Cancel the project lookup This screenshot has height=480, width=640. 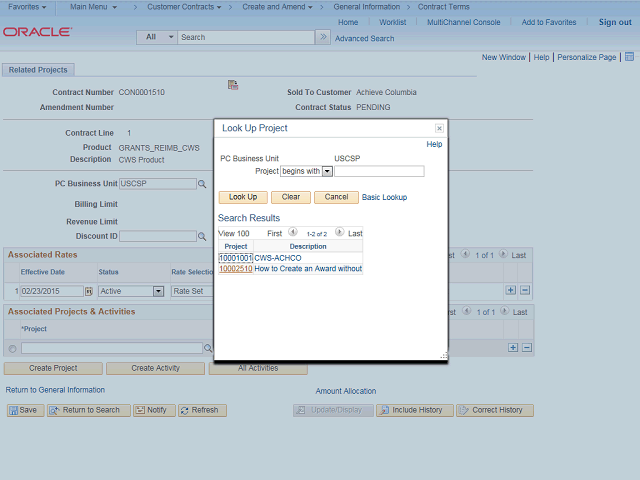[336, 197]
